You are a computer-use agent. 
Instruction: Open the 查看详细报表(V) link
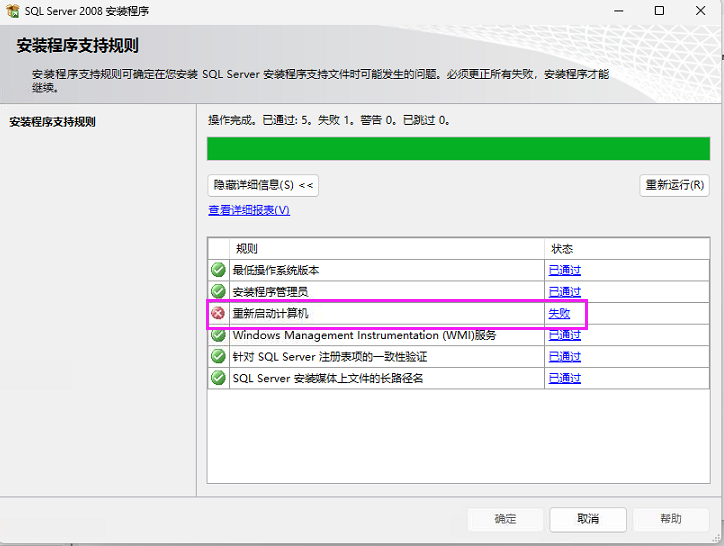click(x=249, y=210)
